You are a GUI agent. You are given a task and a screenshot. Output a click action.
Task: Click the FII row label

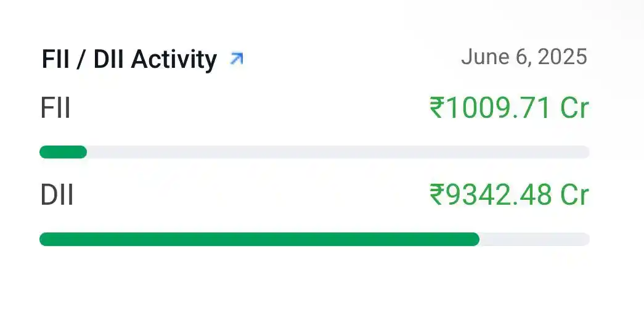(55, 109)
